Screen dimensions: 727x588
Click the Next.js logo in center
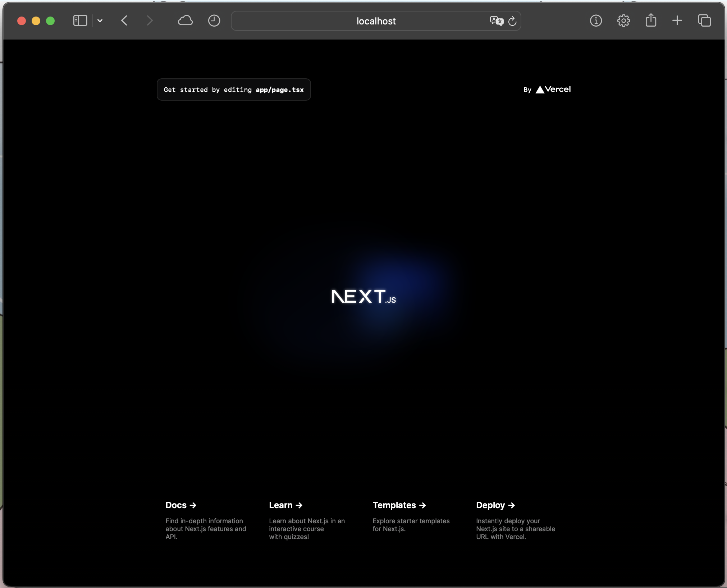(363, 297)
